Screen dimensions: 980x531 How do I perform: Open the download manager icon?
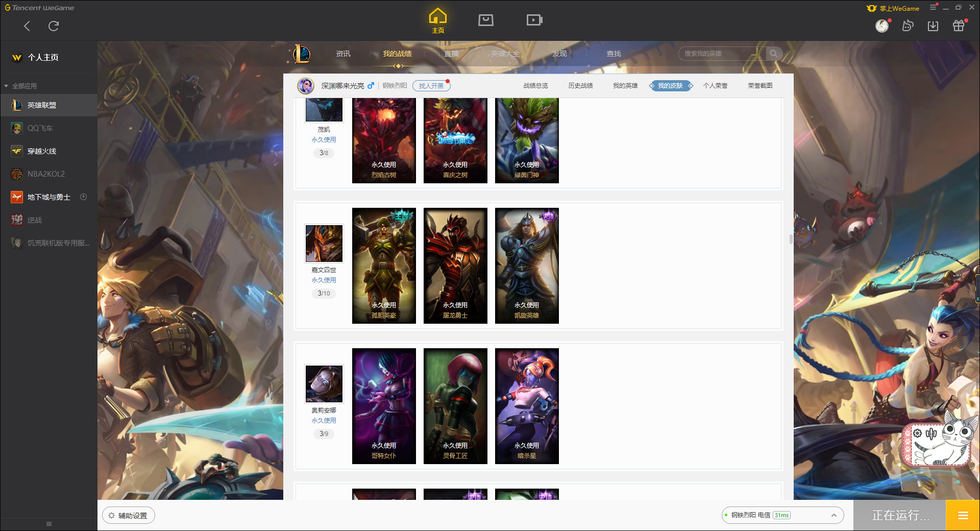tap(933, 26)
